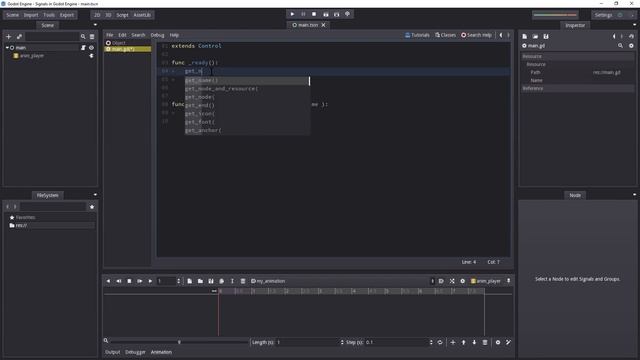This screenshot has width=640, height=360.
Task: Open FileSystem dock options dropdown
Action: pyautogui.click(x=95, y=195)
